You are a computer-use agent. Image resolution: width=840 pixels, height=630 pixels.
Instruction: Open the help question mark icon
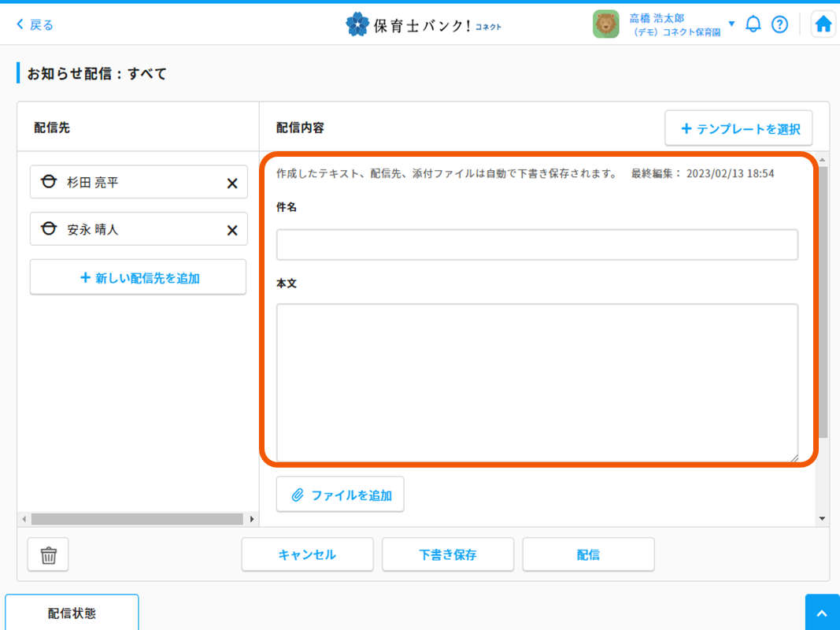tap(779, 24)
